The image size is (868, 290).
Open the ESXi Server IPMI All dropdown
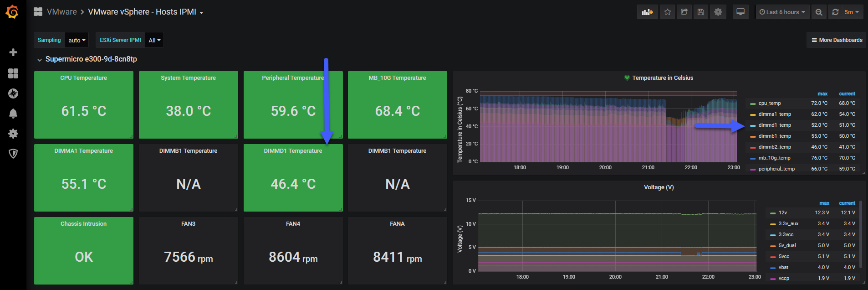click(154, 40)
